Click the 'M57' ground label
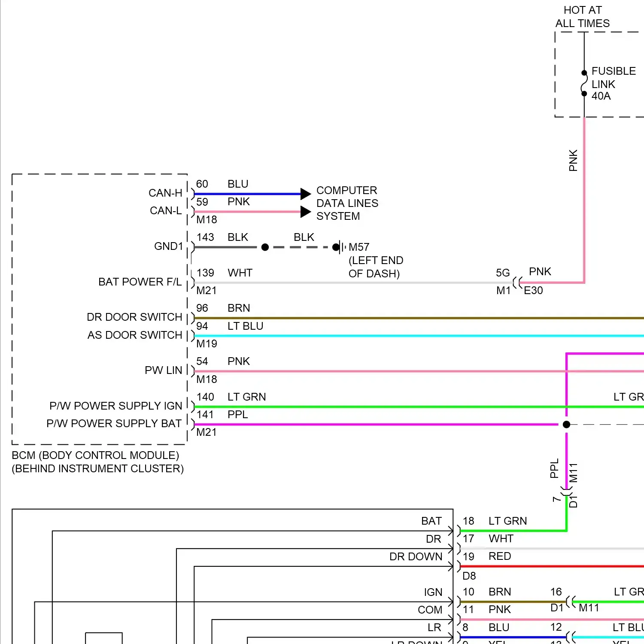644x644 pixels. tap(359, 247)
